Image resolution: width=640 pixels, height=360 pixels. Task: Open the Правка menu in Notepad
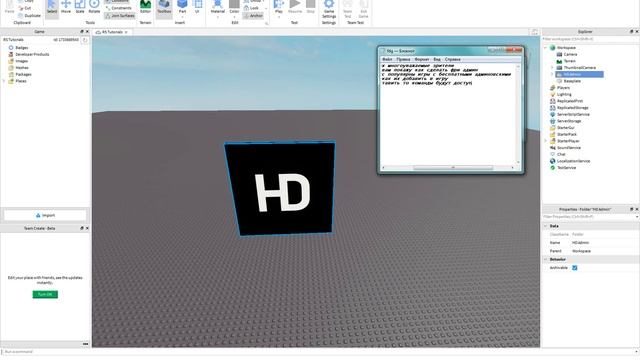(x=403, y=59)
